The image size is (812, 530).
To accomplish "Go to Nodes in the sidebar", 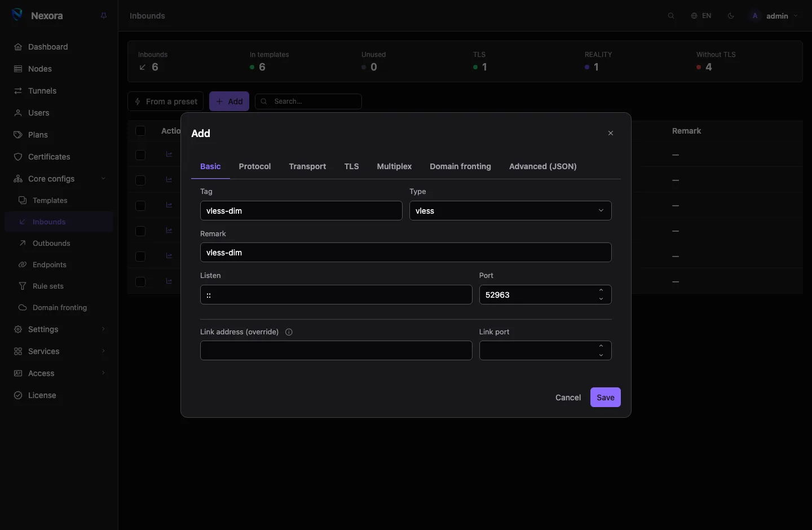I will tap(59, 69).
